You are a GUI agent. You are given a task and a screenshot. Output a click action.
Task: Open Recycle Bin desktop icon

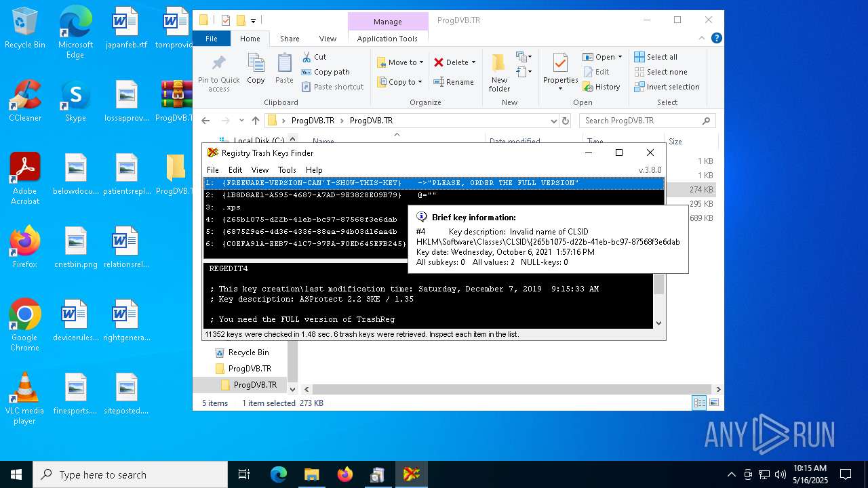click(25, 28)
